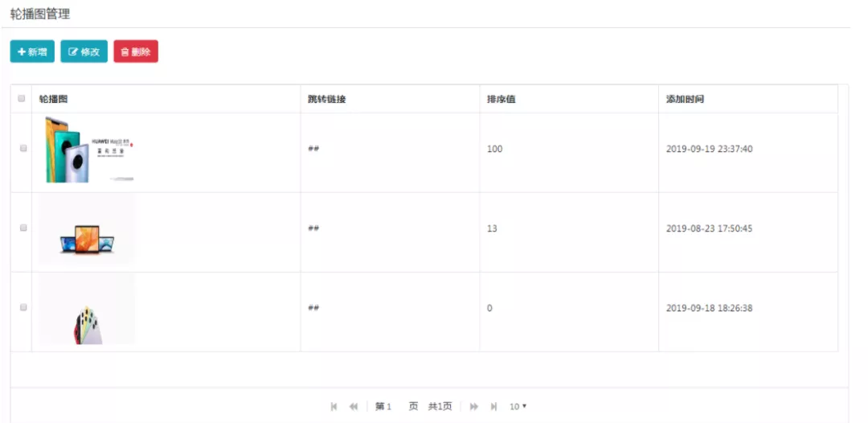Toggle the select-all checkbox in table header
The height and width of the screenshot is (423, 868).
pyautogui.click(x=22, y=99)
